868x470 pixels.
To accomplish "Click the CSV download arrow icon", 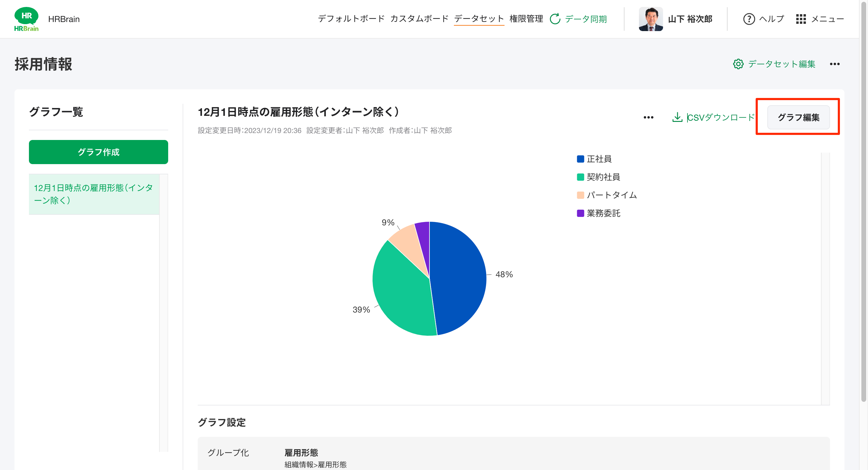I will tap(677, 118).
